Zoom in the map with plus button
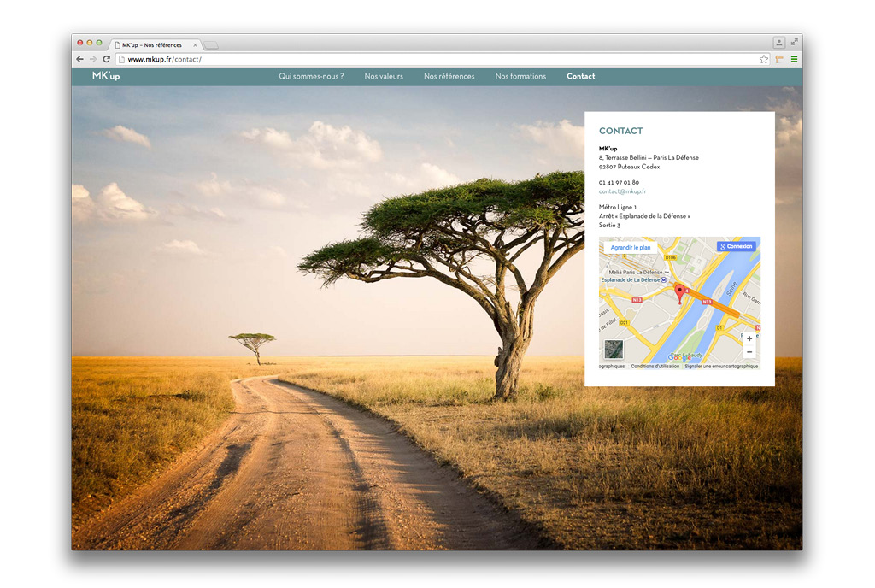This screenshot has width=875, height=588. point(749,339)
